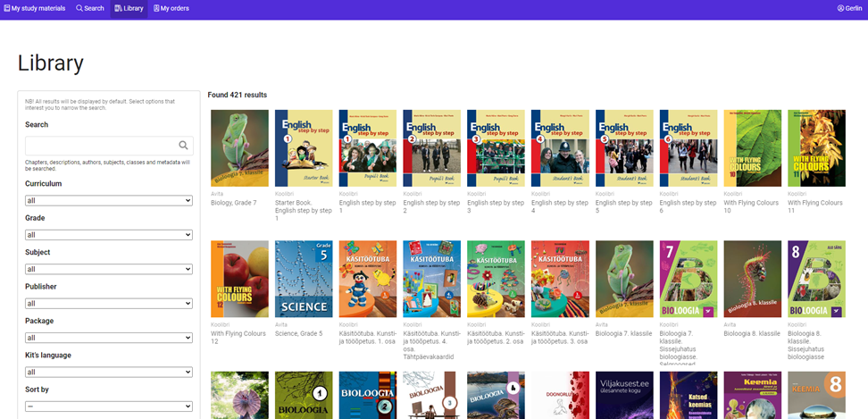Screen dimensions: 868x419
Task: Expand the Package dropdown
Action: [x=109, y=338]
